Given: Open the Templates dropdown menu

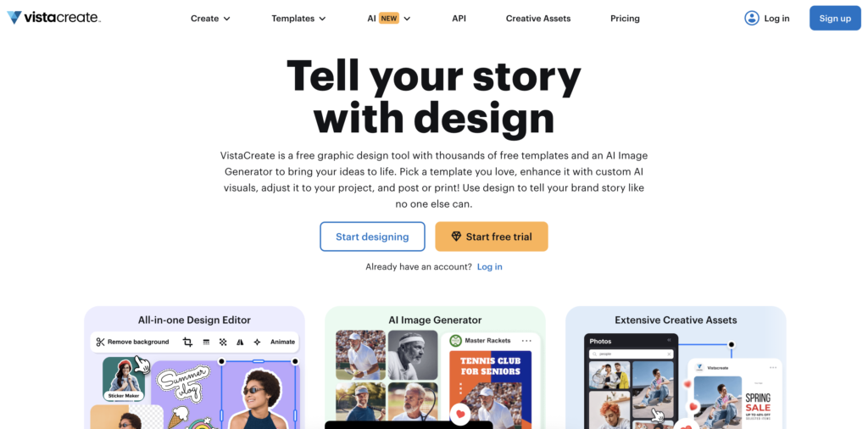Looking at the screenshot, I should pyautogui.click(x=298, y=19).
